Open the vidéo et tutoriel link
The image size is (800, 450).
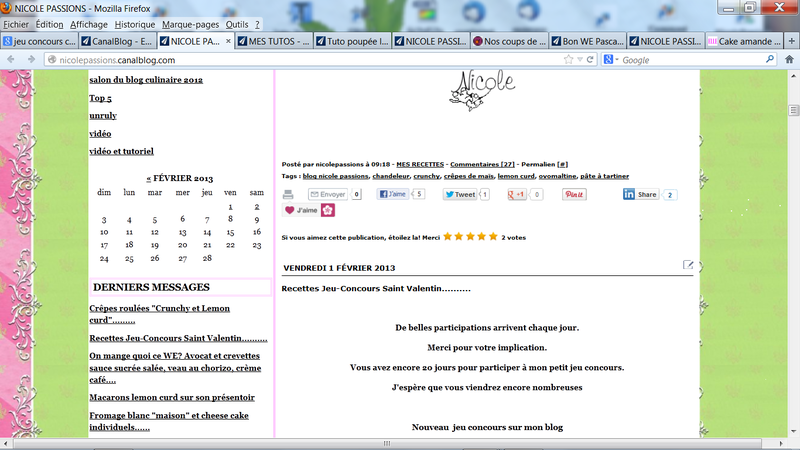click(x=121, y=151)
